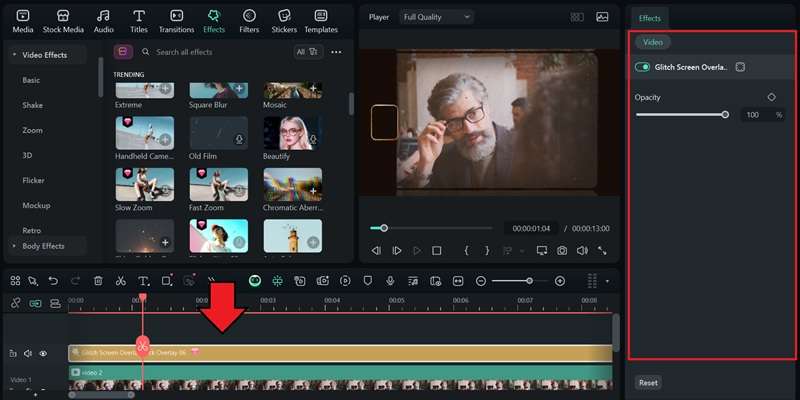Switch to the Audio tab
The width and height of the screenshot is (800, 400).
[104, 21]
